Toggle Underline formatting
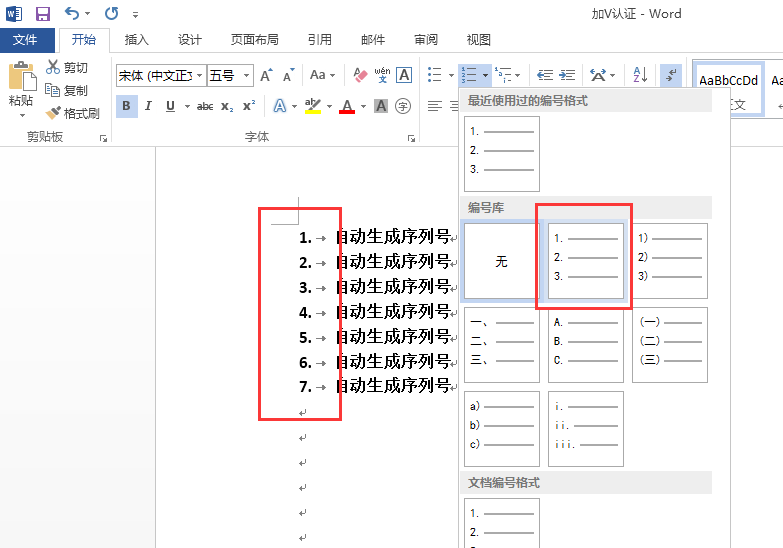 [170, 106]
